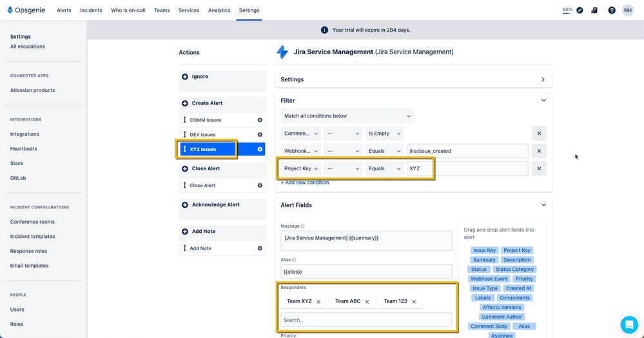Open the Teams tab
Image resolution: width=644 pixels, height=338 pixels.
tap(162, 10)
